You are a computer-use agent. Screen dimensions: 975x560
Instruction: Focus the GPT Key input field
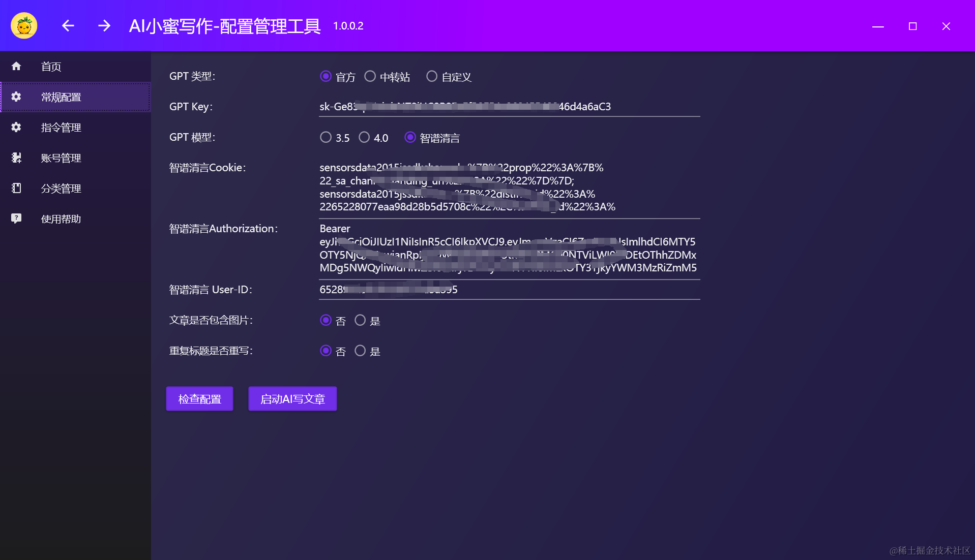pyautogui.click(x=510, y=107)
